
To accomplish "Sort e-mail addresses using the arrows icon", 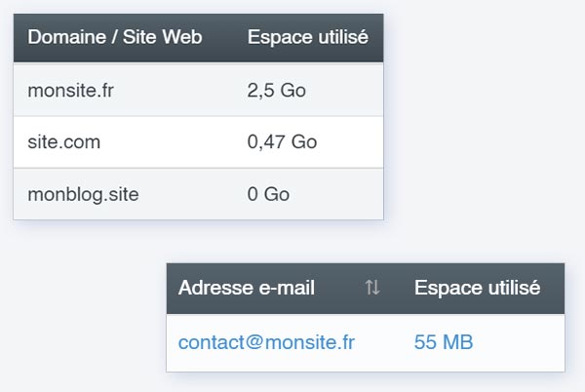I will pyautogui.click(x=372, y=289).
